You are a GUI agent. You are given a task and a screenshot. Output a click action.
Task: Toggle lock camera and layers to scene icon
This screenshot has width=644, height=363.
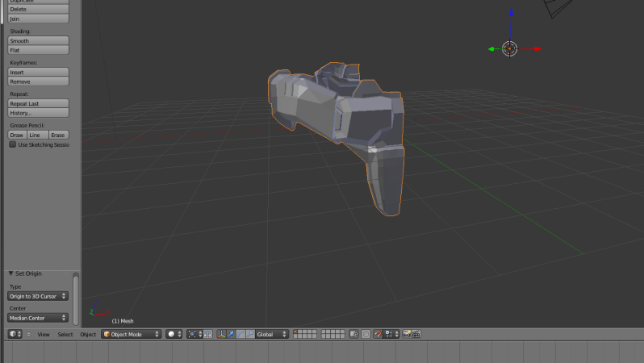pos(353,334)
